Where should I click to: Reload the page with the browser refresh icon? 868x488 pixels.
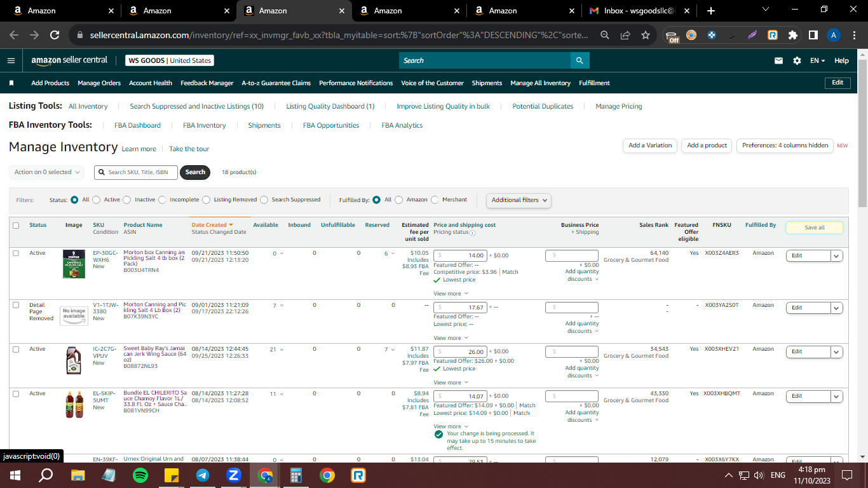point(55,36)
